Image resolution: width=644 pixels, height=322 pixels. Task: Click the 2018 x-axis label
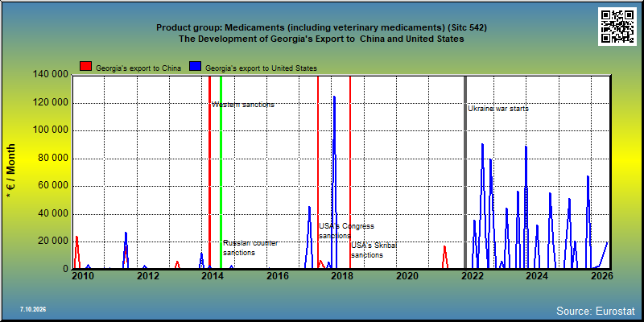click(x=341, y=275)
